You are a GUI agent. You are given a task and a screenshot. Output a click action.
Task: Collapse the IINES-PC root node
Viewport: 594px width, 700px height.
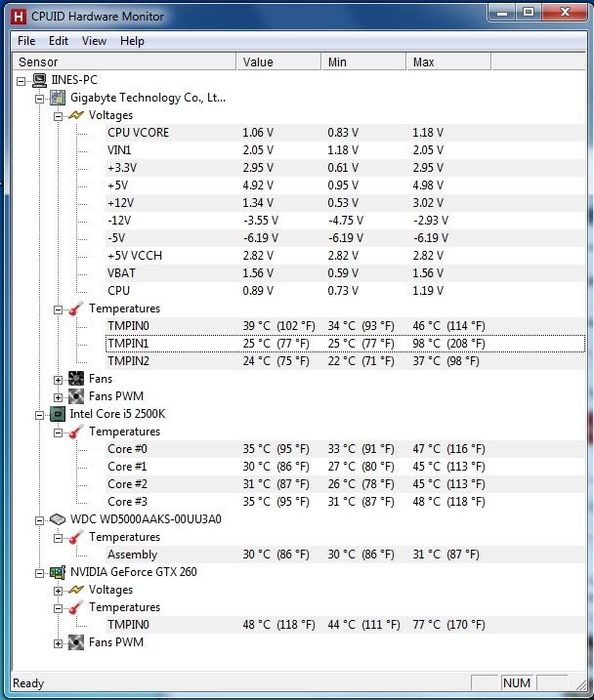pyautogui.click(x=21, y=81)
